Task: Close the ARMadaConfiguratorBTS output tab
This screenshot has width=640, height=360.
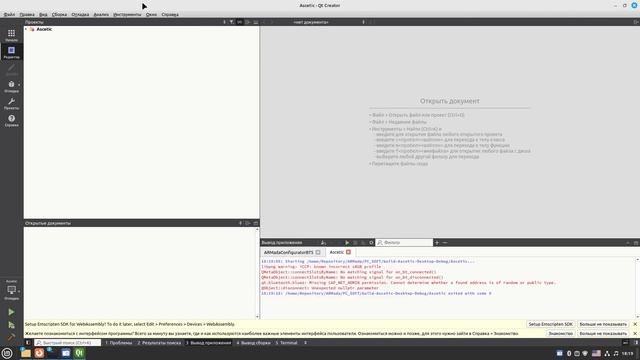Action: coord(318,252)
